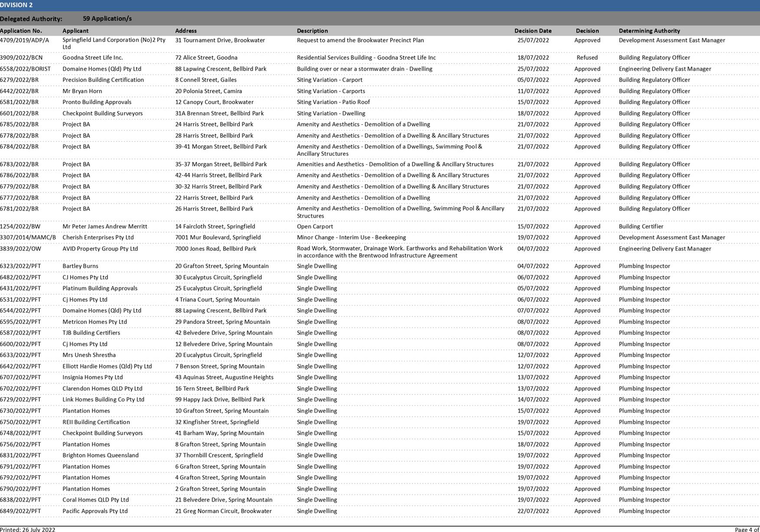Select application number 6785/2022/BR
Viewport: 760px width, 532px height.
coord(19,124)
